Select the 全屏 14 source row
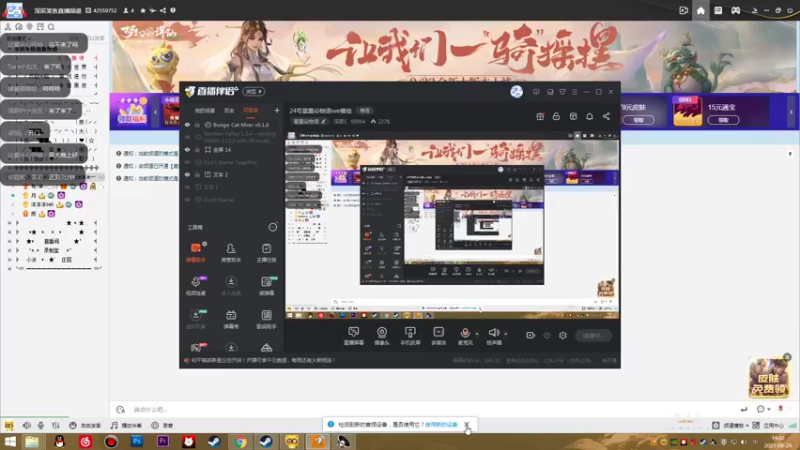Viewport: 800px width, 450px height. [x=231, y=150]
